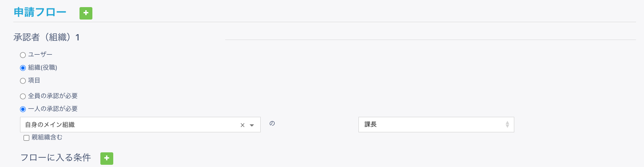Click the 項目 label text
Image resolution: width=644 pixels, height=167 pixels.
[34, 80]
